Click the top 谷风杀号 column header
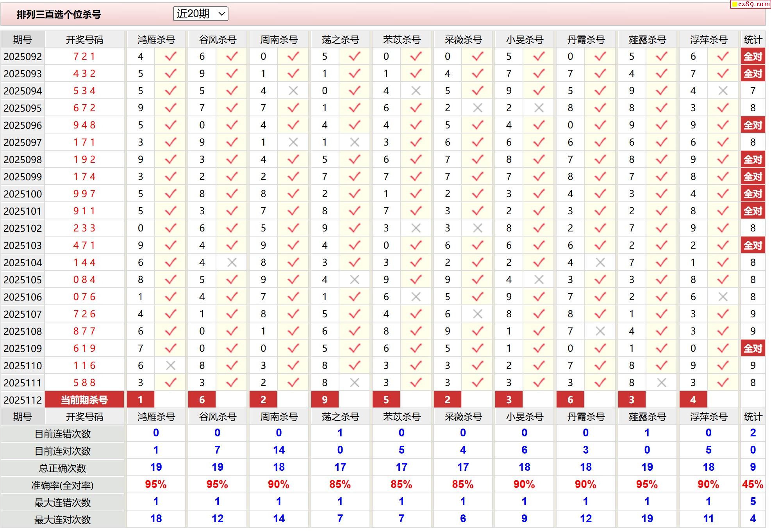Viewport: 771px width, 532px height. pos(218,40)
